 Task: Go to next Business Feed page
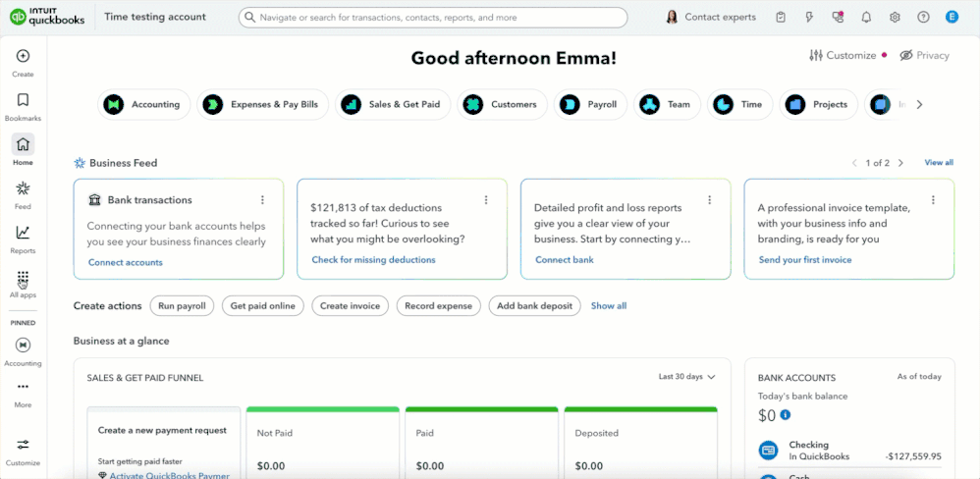pyautogui.click(x=900, y=163)
